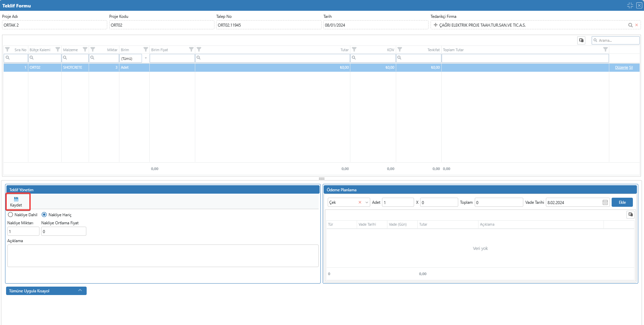Viewport: 644px width, 325px height.
Task: Open the column chooser above the offer grid
Action: pos(581,40)
